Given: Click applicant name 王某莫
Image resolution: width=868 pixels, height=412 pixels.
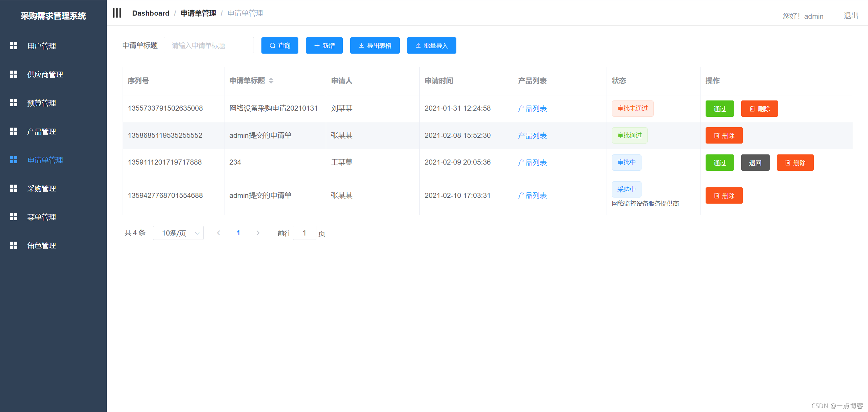Looking at the screenshot, I should coord(342,162).
